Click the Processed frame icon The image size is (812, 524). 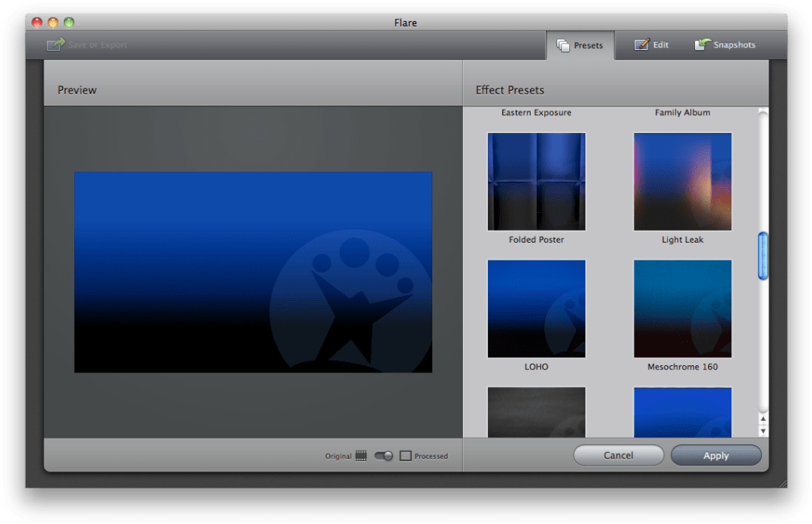click(406, 456)
